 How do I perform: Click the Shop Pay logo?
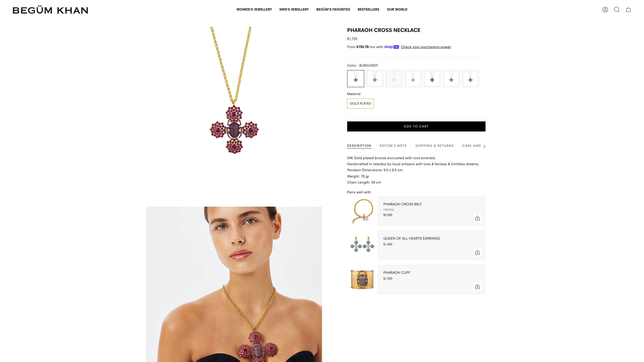click(391, 47)
